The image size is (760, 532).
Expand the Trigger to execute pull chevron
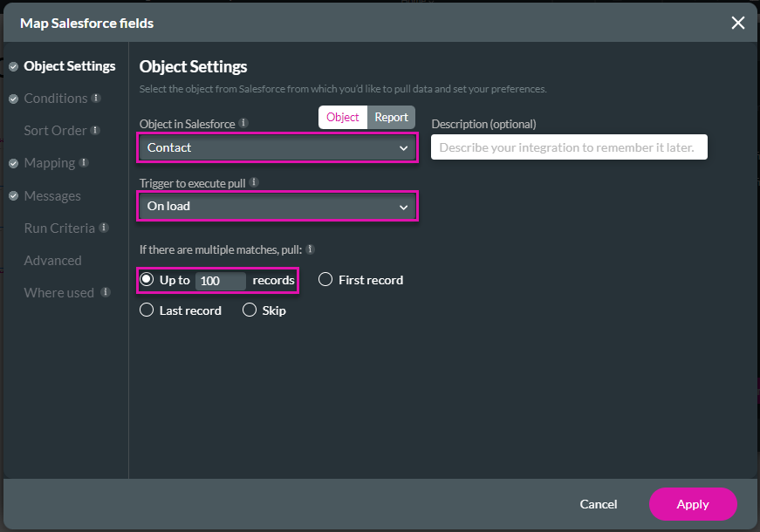coord(403,206)
